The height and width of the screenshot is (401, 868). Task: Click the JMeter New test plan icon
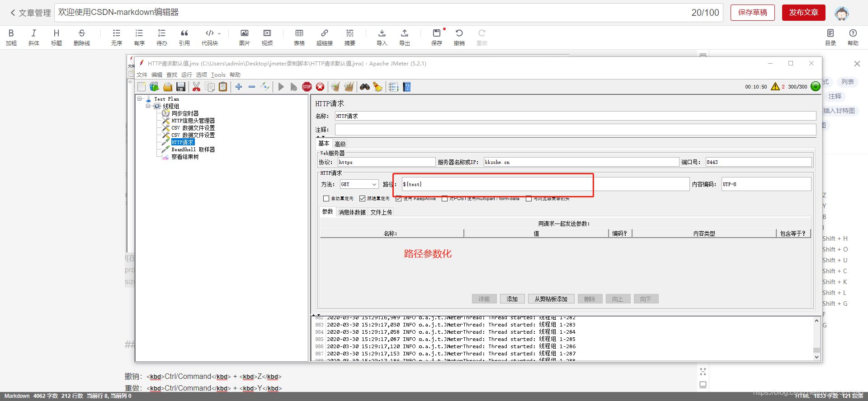142,87
